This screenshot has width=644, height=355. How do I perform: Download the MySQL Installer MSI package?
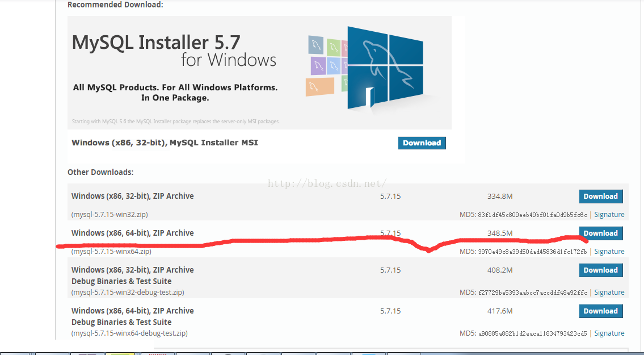422,143
